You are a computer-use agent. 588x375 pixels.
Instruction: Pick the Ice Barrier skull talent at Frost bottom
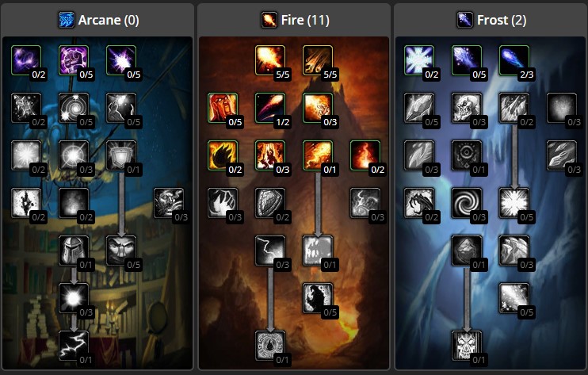[x=467, y=346]
